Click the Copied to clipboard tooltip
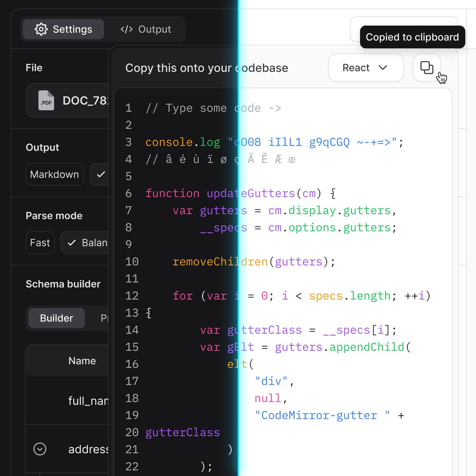The image size is (476, 476). tap(412, 37)
